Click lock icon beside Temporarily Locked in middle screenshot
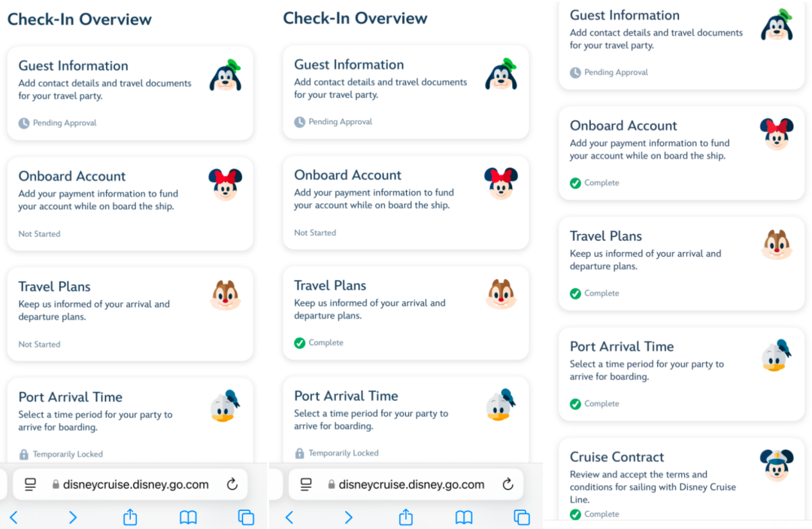812x529 pixels. [299, 453]
